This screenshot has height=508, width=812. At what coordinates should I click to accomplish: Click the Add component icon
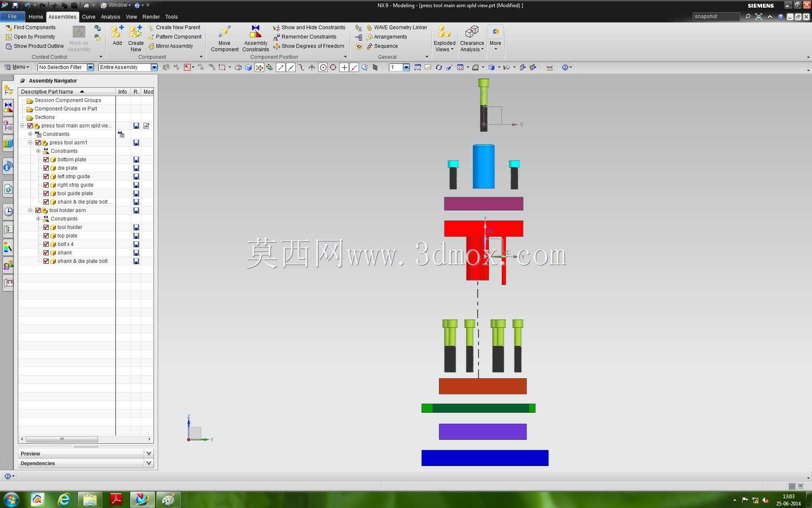point(117,35)
